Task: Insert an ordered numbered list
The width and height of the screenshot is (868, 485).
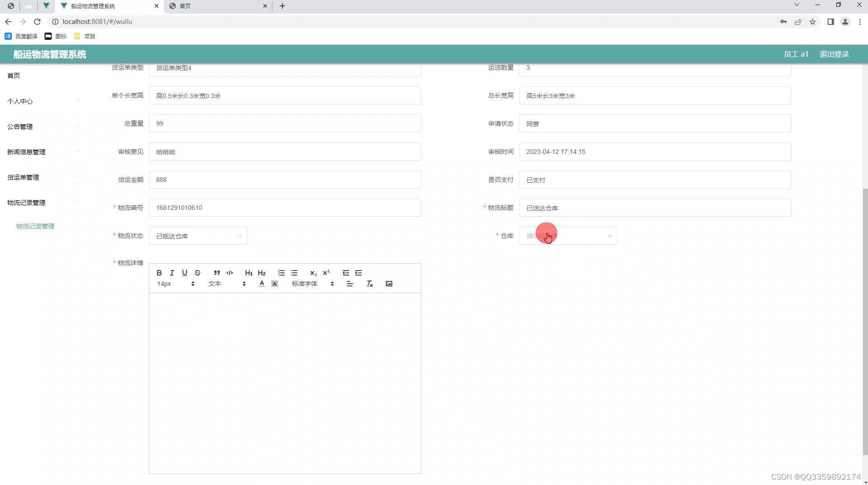Action: (281, 273)
